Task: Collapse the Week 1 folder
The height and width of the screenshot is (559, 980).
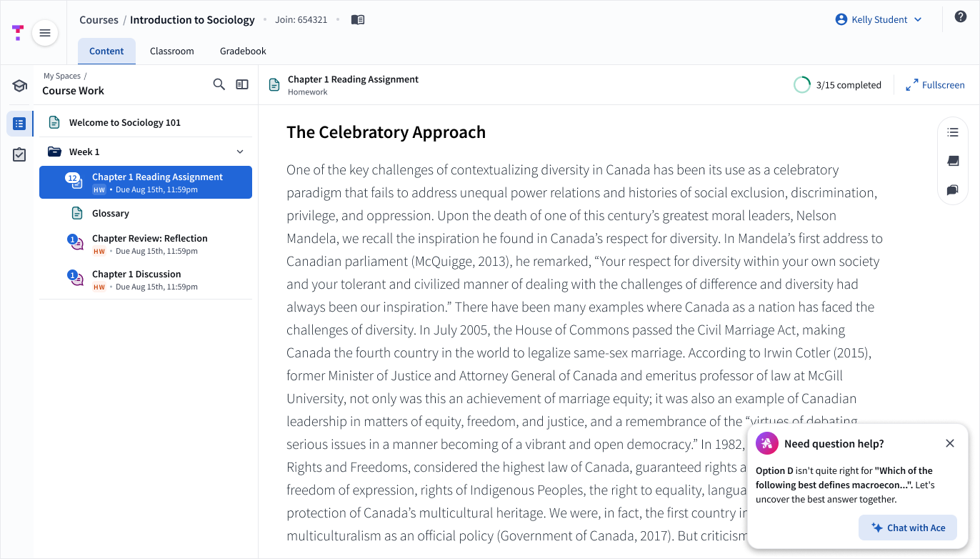Action: coord(240,152)
